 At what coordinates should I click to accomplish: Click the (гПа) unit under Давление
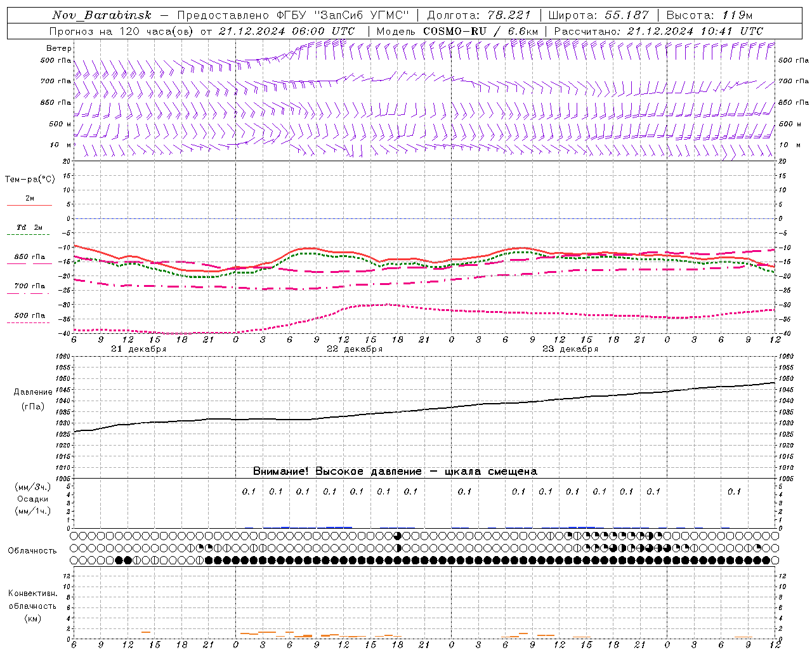point(33,407)
